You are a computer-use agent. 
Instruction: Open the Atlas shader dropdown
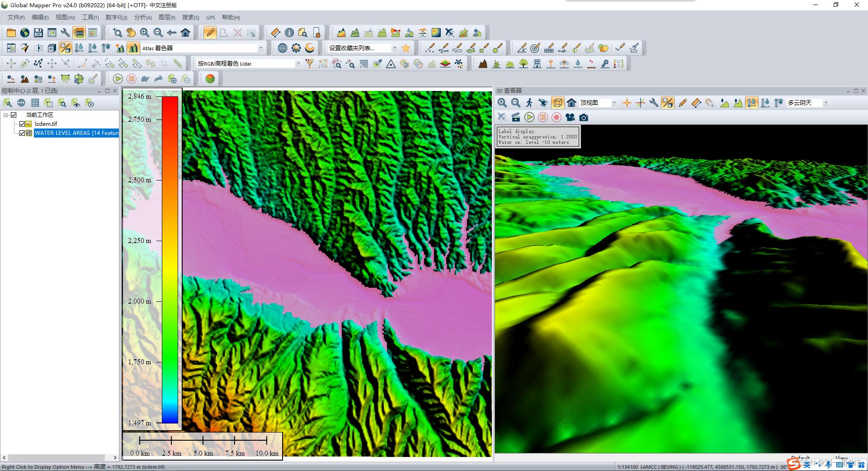[261, 48]
